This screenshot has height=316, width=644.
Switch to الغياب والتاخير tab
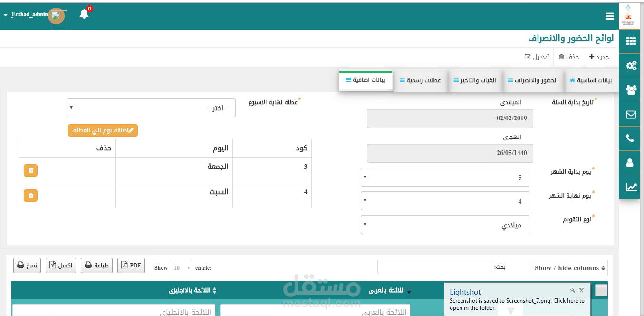(x=475, y=80)
